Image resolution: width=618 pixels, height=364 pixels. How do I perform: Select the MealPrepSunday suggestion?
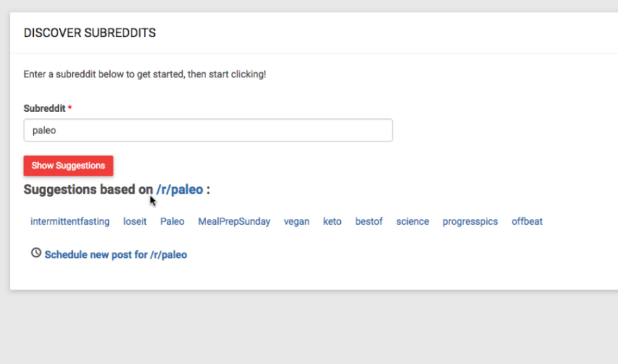tap(234, 222)
